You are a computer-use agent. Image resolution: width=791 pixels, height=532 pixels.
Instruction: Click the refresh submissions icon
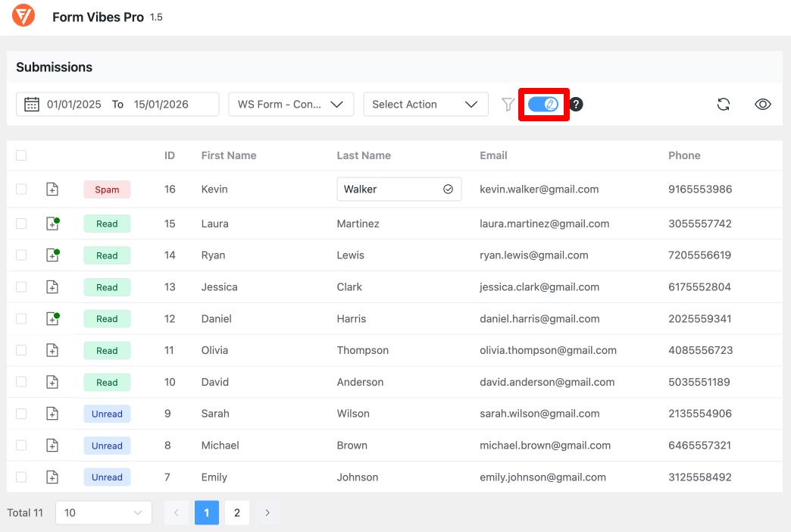click(723, 104)
